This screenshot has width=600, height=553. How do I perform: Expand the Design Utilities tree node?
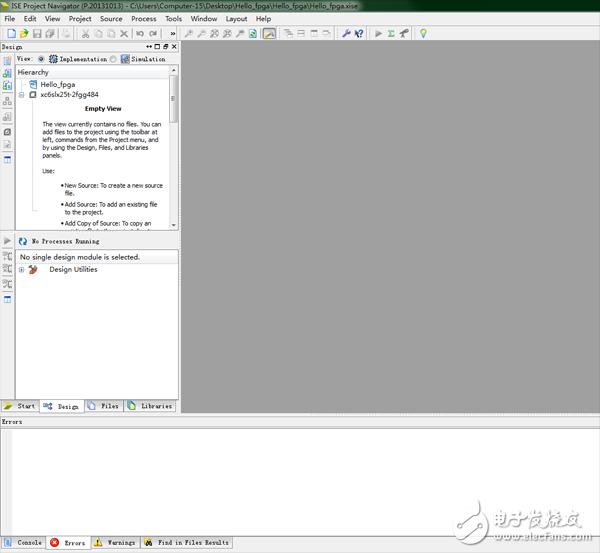(21, 270)
